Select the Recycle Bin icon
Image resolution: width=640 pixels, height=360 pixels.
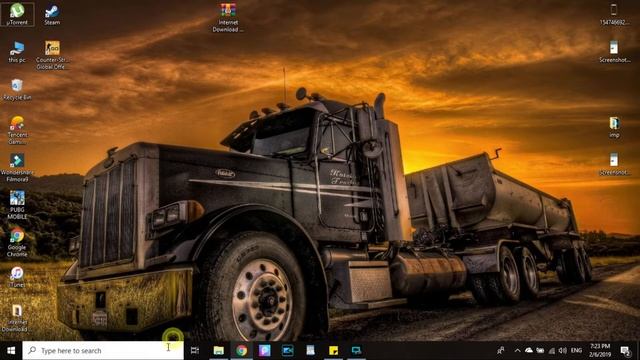(x=17, y=89)
